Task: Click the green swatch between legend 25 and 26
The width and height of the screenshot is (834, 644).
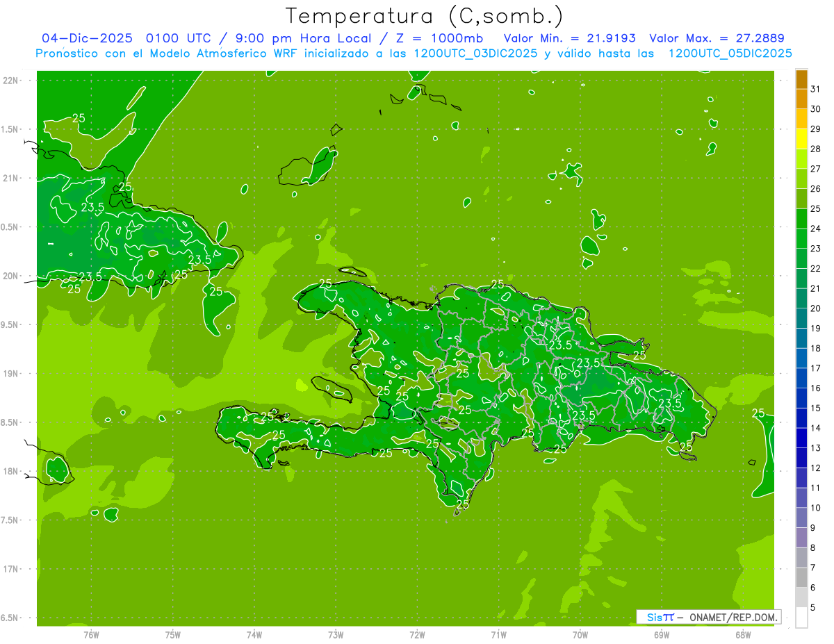Action: point(801,199)
